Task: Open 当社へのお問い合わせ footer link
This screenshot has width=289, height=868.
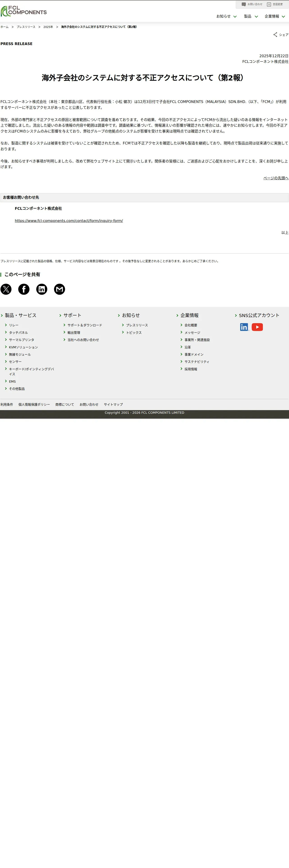Action: click(x=83, y=340)
